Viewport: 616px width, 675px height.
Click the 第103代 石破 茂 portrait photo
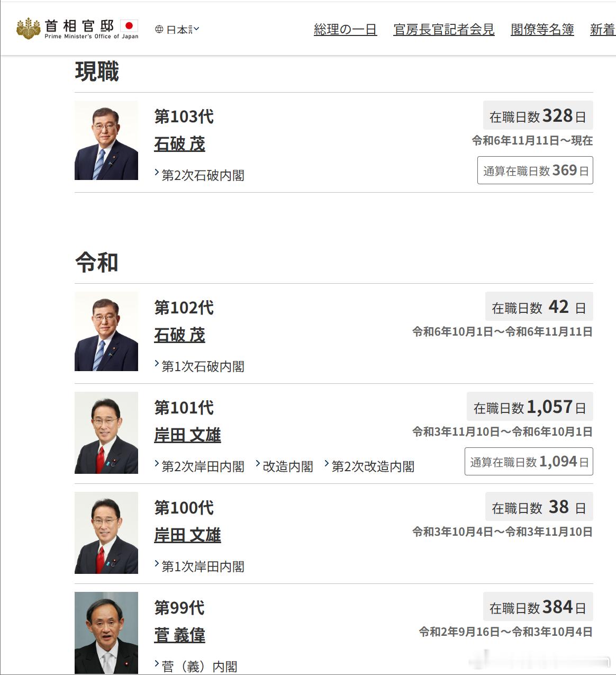click(106, 140)
